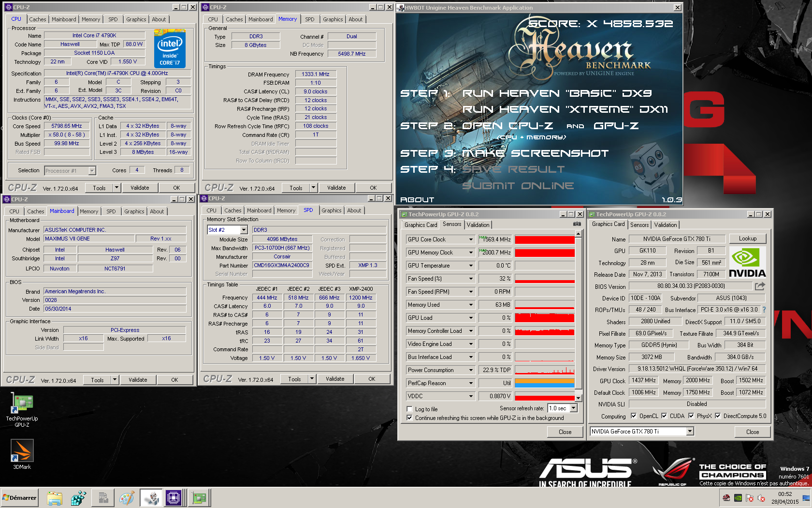Click the PNG file taskbar button
This screenshot has height=508, width=812.
[x=103, y=498]
